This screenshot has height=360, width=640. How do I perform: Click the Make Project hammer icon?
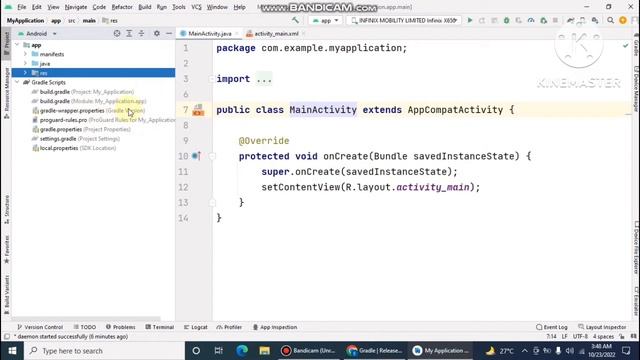[295, 20]
